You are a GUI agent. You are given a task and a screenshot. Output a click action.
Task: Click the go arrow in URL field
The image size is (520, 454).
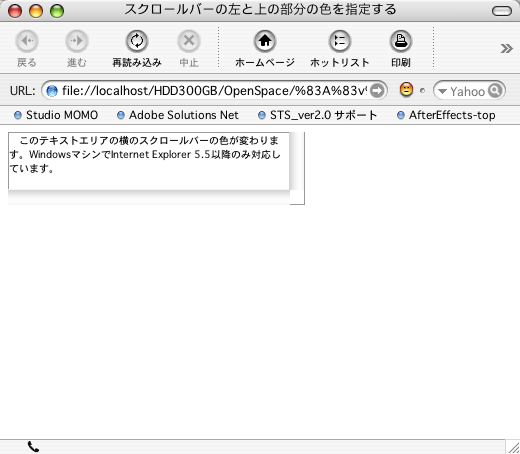point(377,90)
